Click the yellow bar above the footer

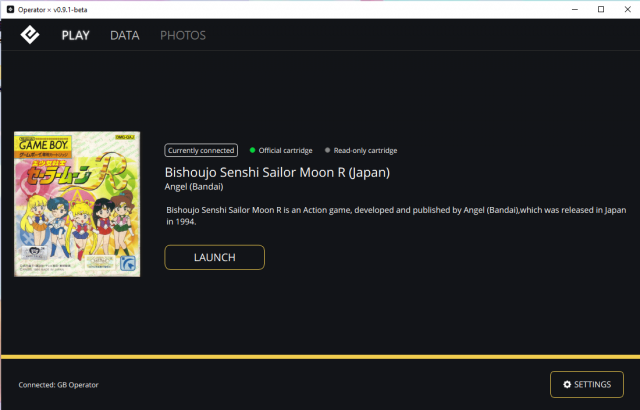click(x=320, y=356)
